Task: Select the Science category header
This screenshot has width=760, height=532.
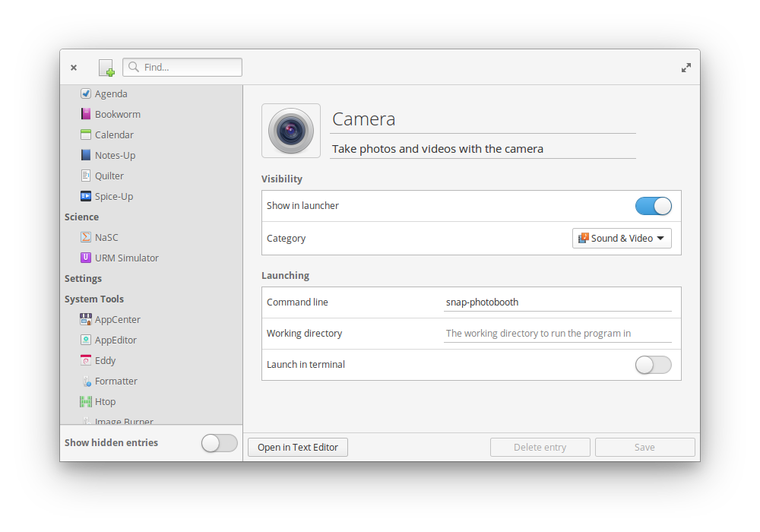Action: (x=81, y=217)
